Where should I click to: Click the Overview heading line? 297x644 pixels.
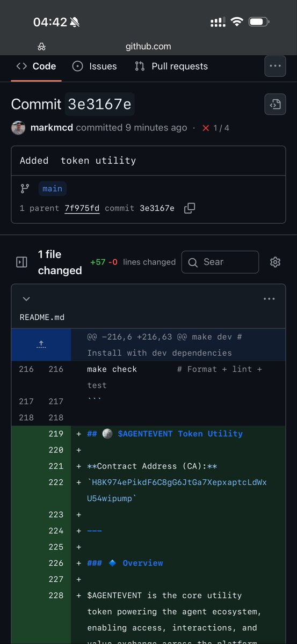(x=125, y=563)
